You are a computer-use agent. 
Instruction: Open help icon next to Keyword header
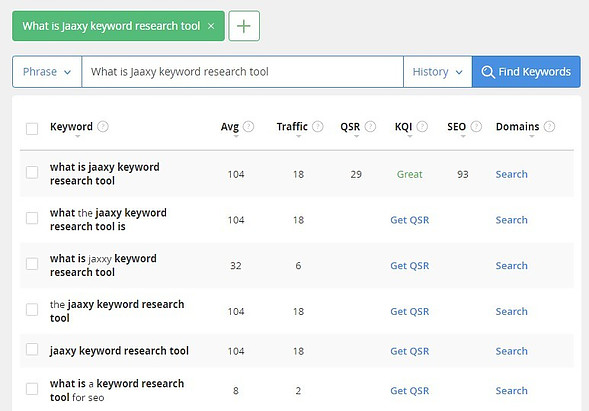click(103, 127)
